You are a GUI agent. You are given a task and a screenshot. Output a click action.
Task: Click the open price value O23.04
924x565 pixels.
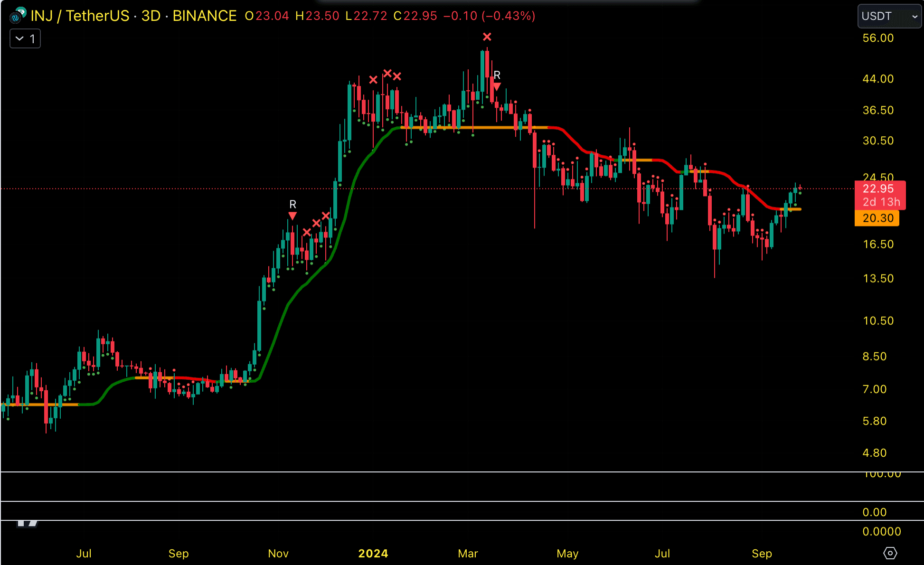(x=267, y=16)
